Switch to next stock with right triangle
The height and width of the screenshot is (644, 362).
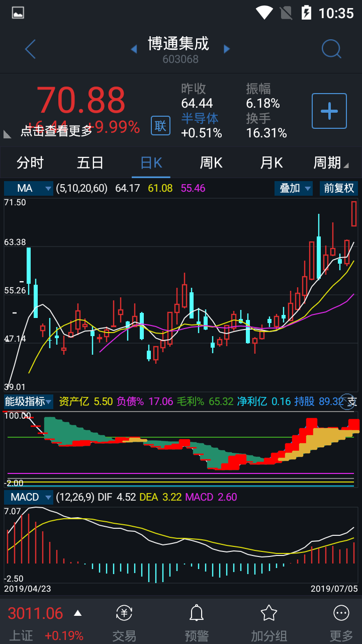(227, 49)
